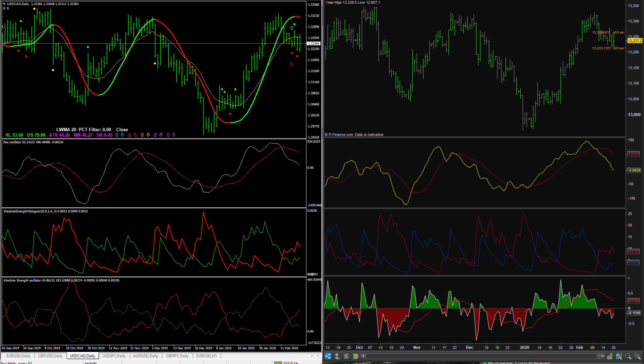The width and height of the screenshot is (644, 364).
Task: Click the auto-fit zoom icon with arrows
Action: (619, 356)
